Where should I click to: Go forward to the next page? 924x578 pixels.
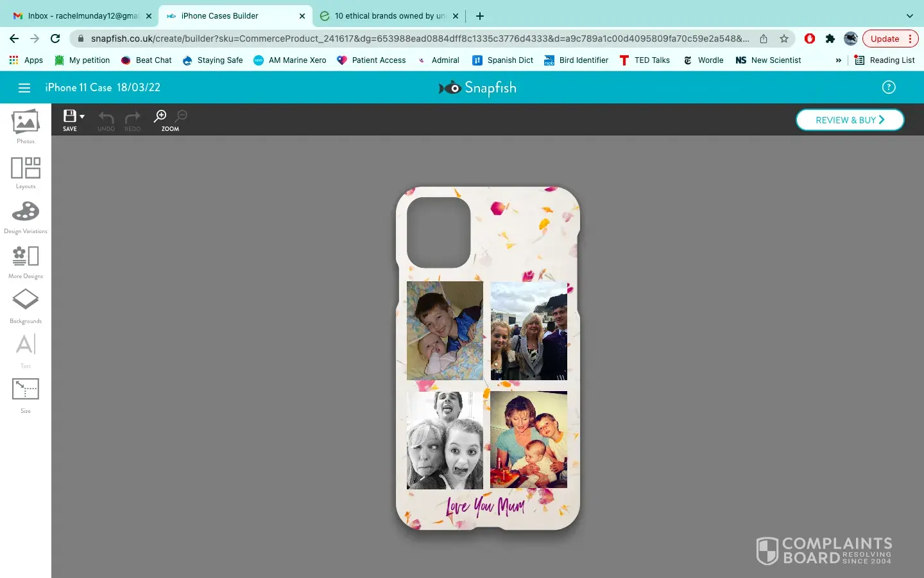(35, 39)
